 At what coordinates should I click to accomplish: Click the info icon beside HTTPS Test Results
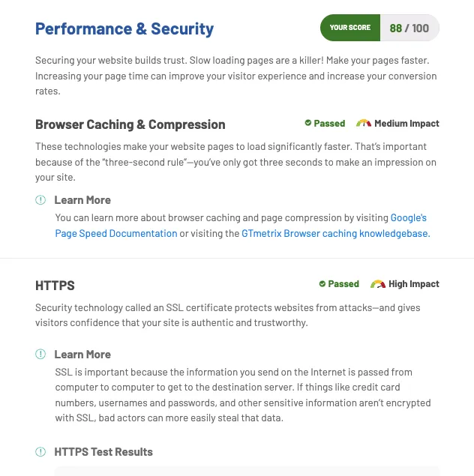40,452
